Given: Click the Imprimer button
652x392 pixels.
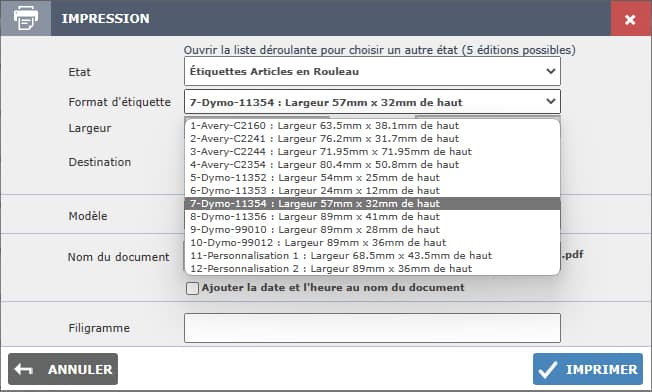Looking at the screenshot, I should click(x=588, y=369).
